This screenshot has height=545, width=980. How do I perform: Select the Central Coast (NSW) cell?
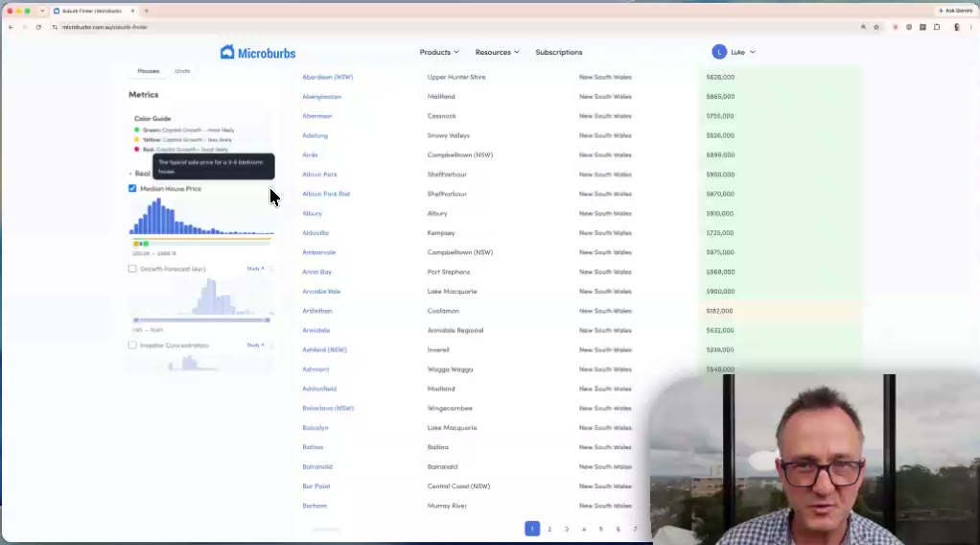coord(458,486)
